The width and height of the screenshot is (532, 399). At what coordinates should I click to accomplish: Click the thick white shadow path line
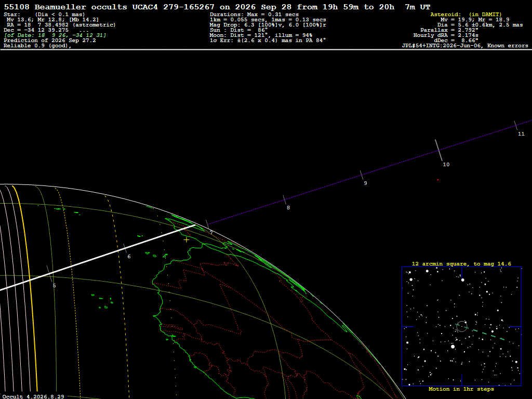click(98, 258)
